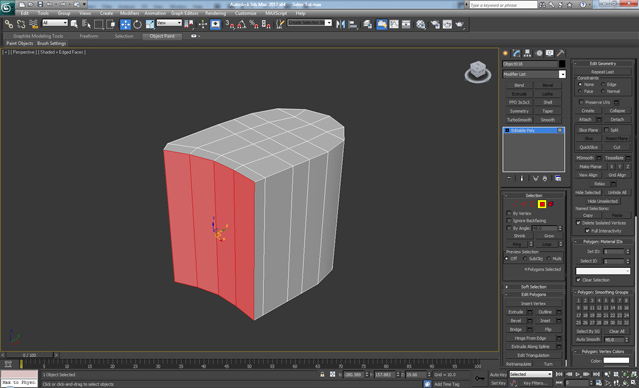The height and width of the screenshot is (388, 639).
Task: Click the Bind to Space Warp icon
Action: (x=33, y=24)
